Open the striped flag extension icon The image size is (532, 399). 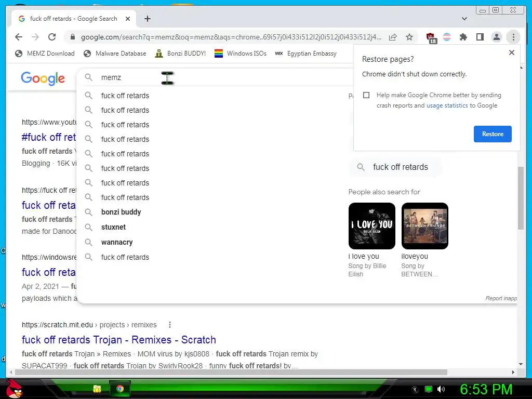click(447, 37)
